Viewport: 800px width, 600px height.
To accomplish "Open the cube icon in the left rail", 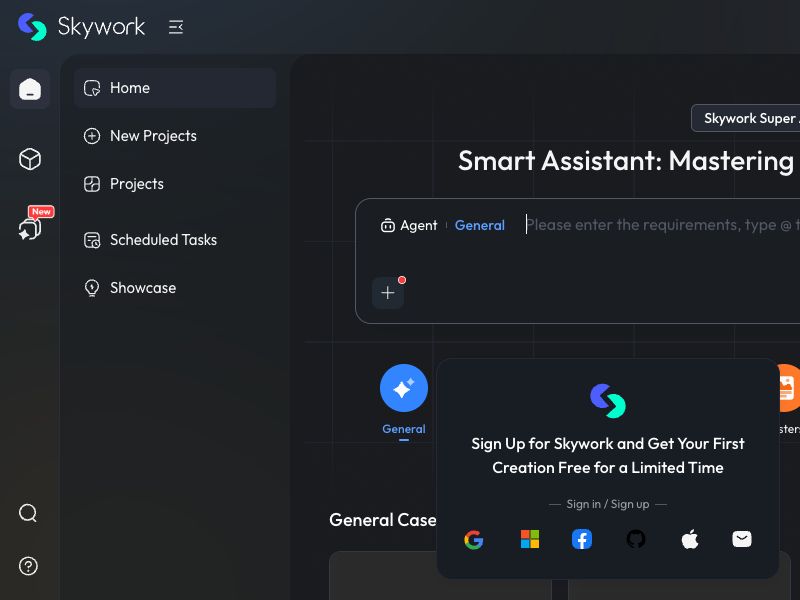I will pyautogui.click(x=29, y=158).
